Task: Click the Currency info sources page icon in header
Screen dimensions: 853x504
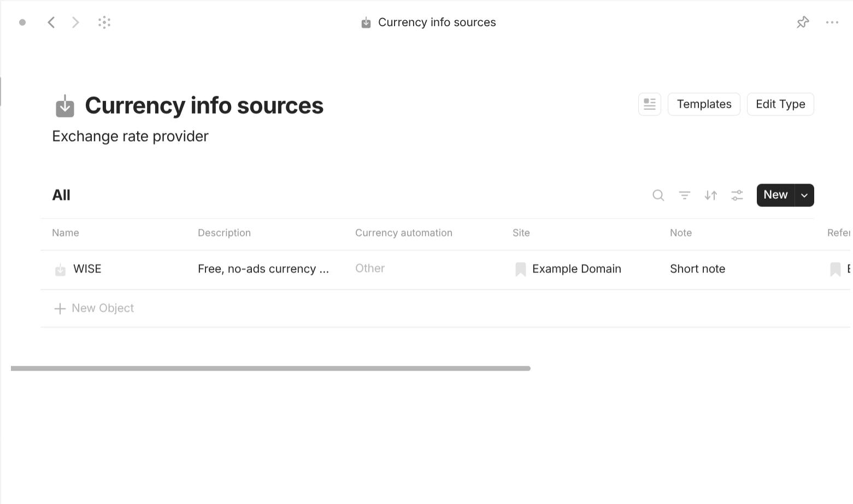Action: click(366, 22)
